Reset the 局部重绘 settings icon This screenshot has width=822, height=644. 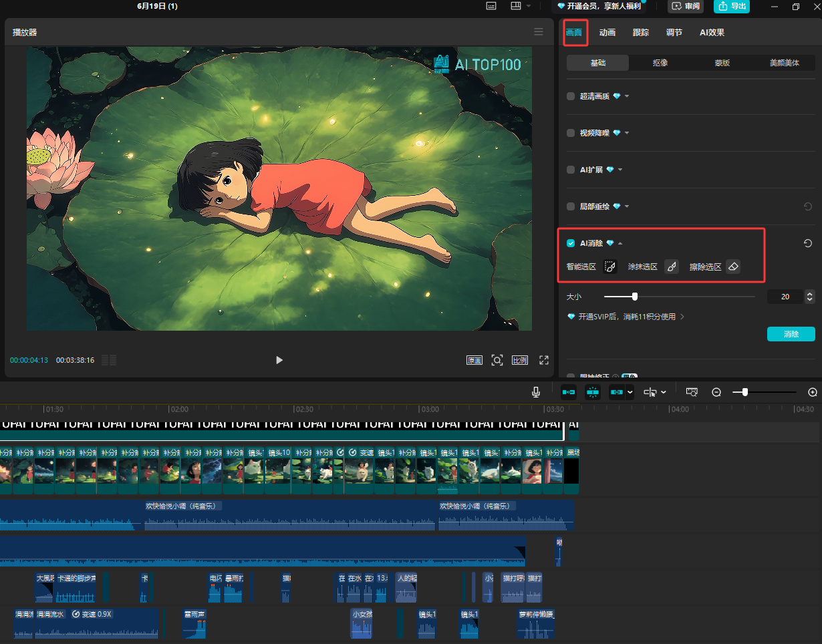pos(808,206)
